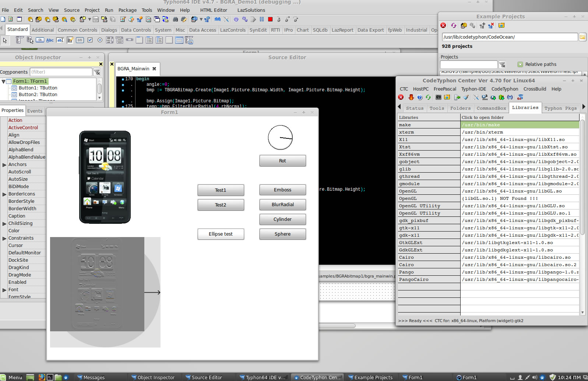Image resolution: width=588 pixels, height=381 pixels.
Task: Click the BlurRadial button
Action: [282, 205]
